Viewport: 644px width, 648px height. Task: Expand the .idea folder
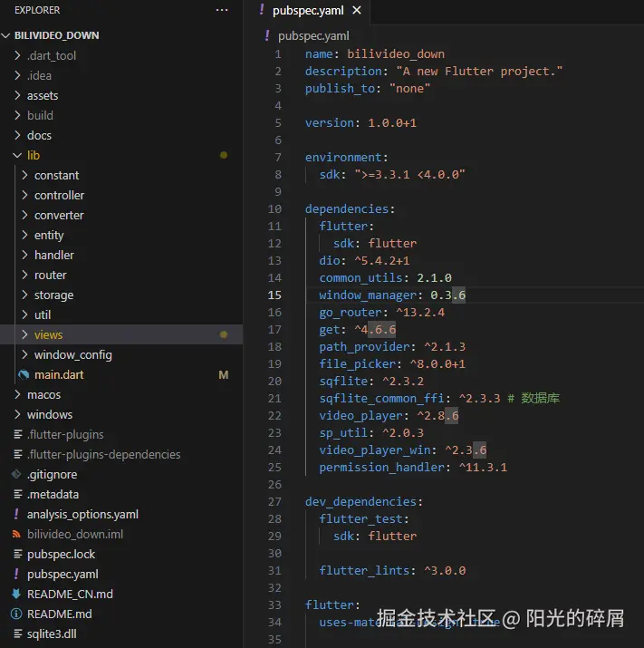pyautogui.click(x=39, y=75)
